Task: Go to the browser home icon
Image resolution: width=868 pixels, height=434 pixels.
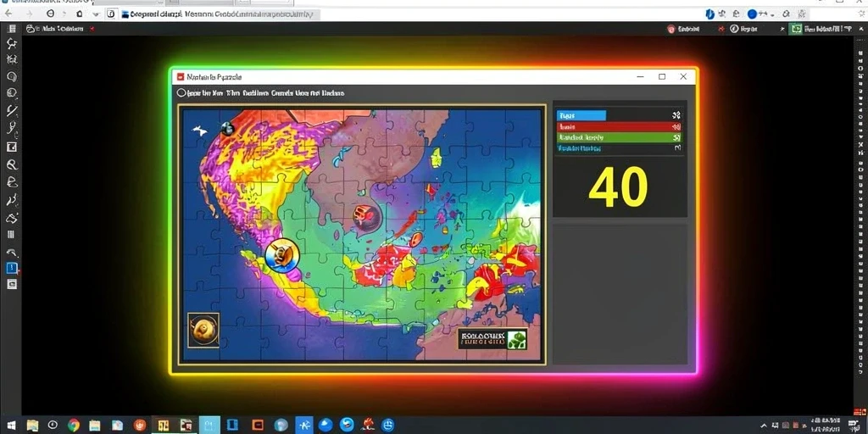Action: tap(79, 14)
